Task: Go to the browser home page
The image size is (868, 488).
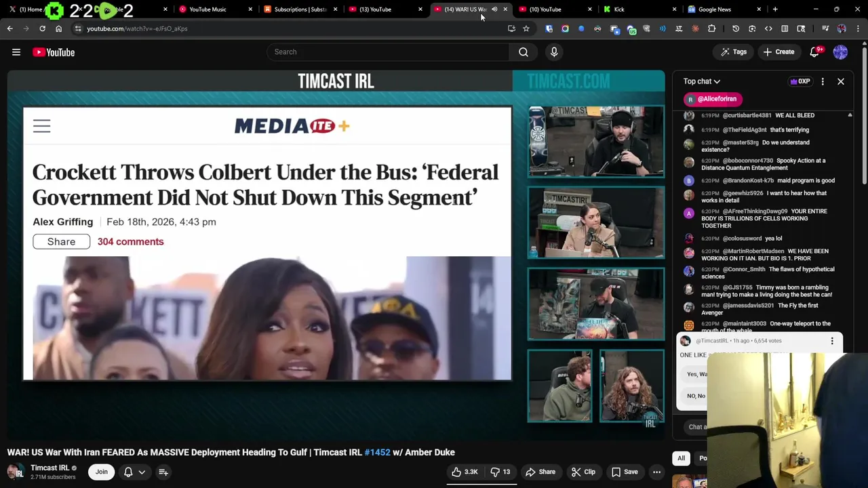Action: (x=58, y=28)
